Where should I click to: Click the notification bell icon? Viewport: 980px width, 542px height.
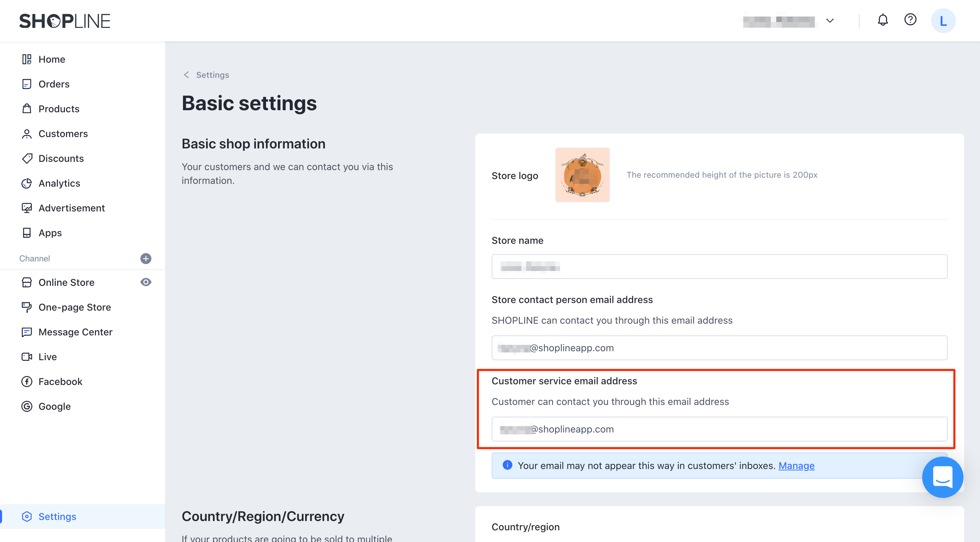click(883, 20)
